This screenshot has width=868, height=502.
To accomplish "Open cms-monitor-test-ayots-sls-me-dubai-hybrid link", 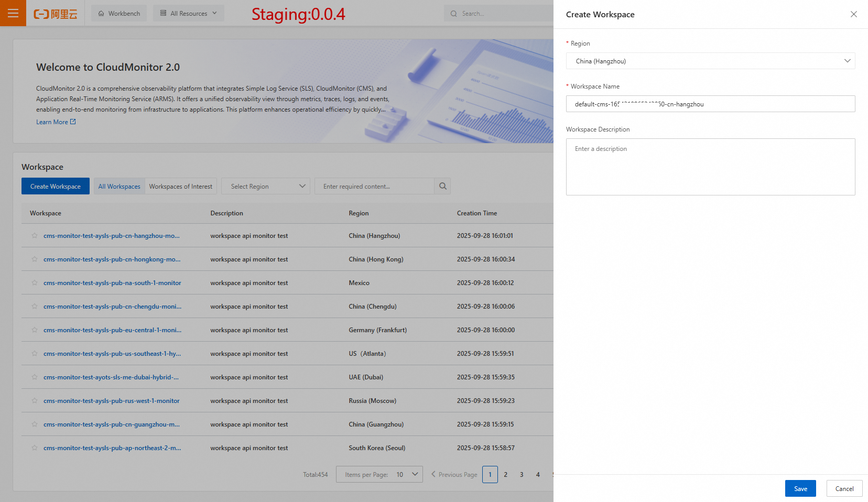I will [111, 377].
